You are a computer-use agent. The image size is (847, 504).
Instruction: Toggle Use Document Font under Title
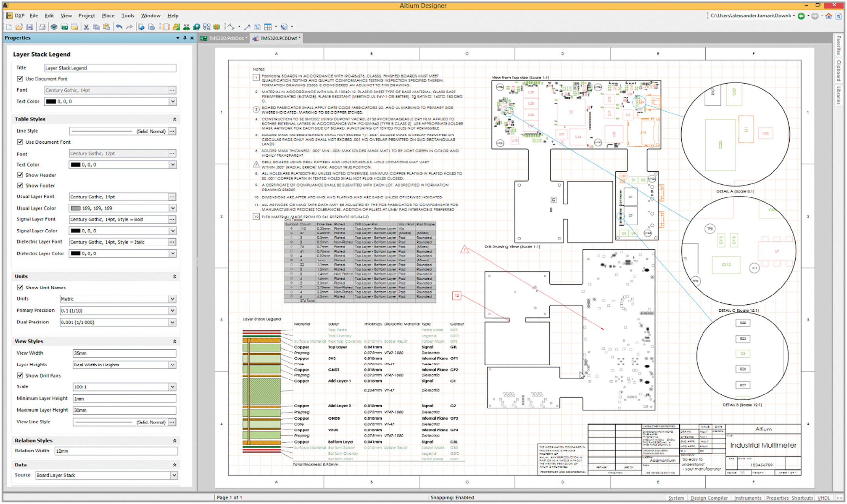point(20,79)
